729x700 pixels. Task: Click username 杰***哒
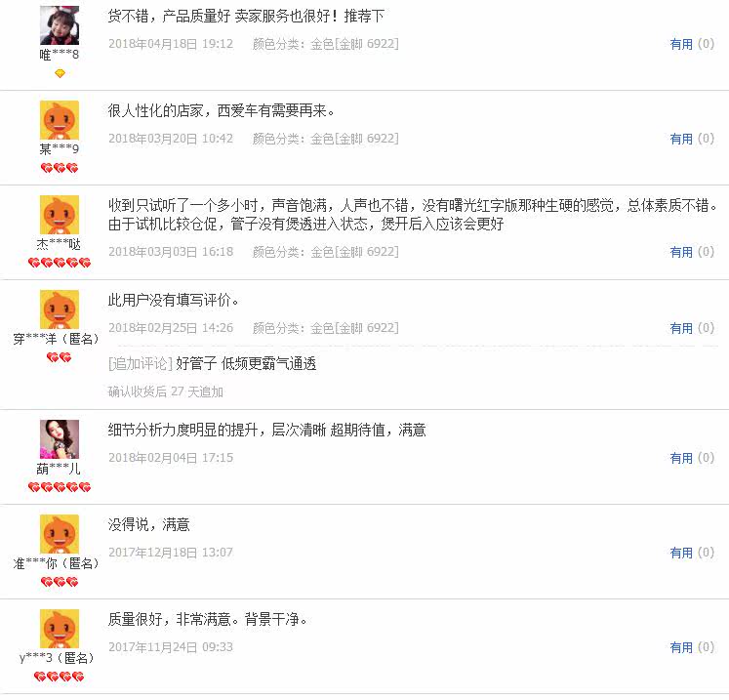[x=60, y=244]
